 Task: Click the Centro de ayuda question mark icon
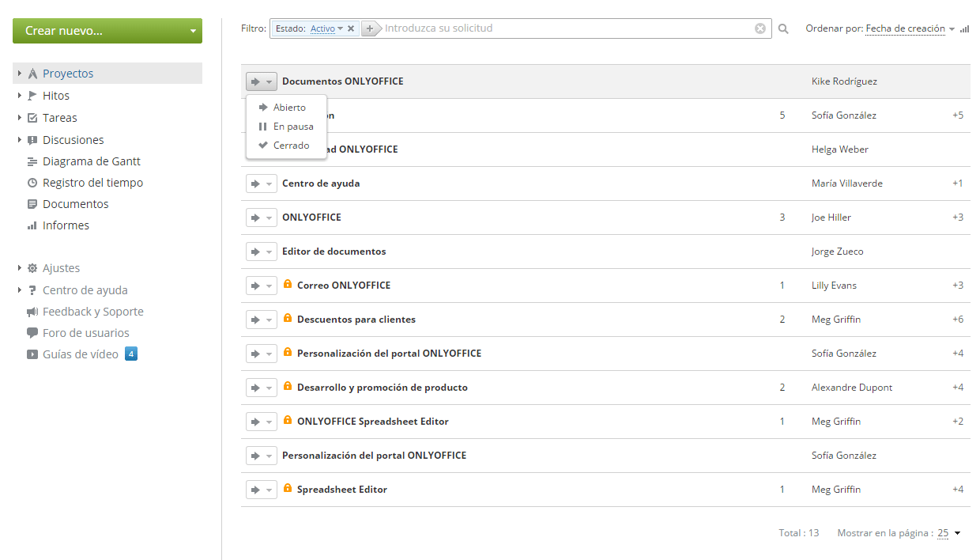click(x=32, y=290)
